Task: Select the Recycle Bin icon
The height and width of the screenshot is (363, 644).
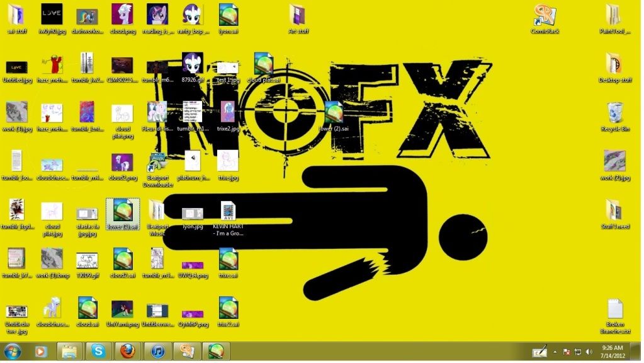Action: 615,117
